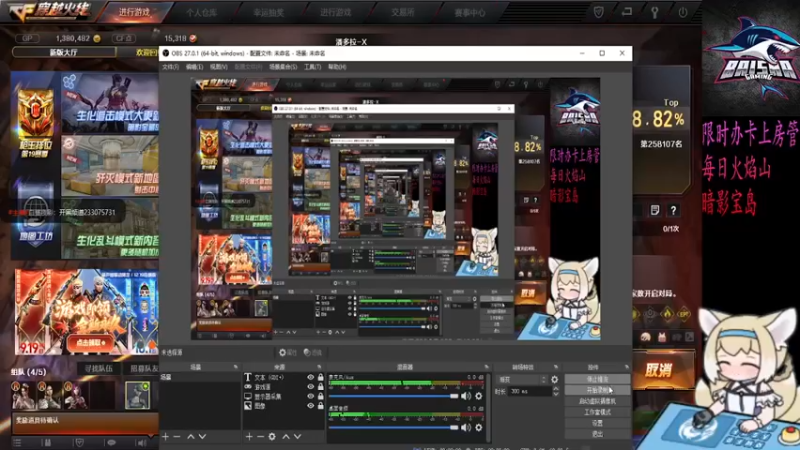
Task: Toggle visibility of the 图像 source
Action: coord(310,406)
